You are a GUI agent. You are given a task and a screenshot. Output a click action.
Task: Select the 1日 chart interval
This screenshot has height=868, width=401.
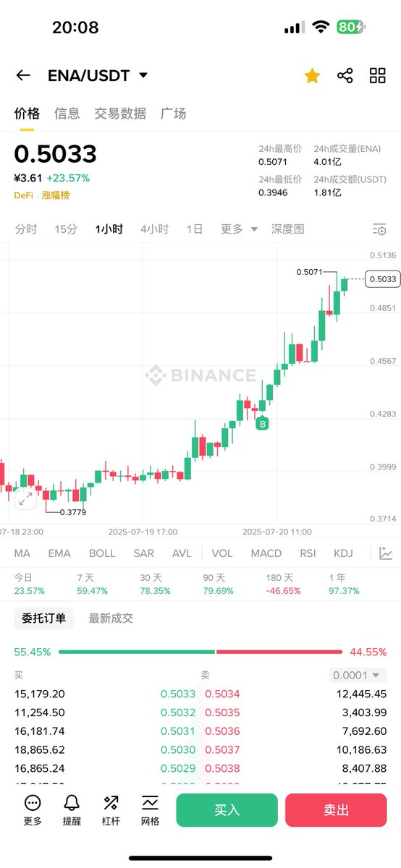click(x=195, y=229)
